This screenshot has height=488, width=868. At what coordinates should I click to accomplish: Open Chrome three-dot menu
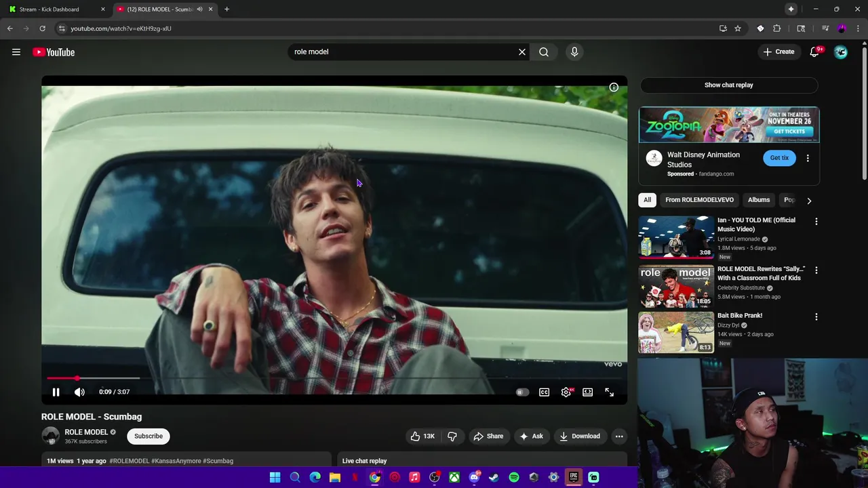pyautogui.click(x=858, y=28)
